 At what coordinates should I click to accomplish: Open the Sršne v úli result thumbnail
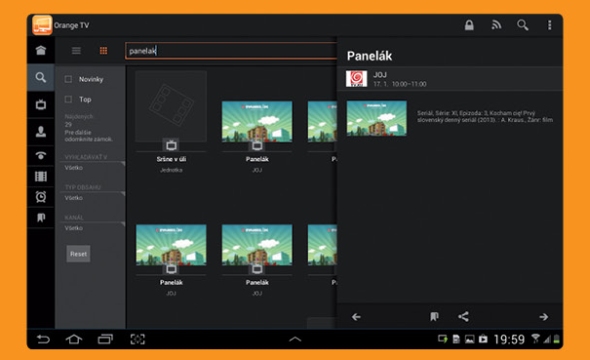(171, 106)
